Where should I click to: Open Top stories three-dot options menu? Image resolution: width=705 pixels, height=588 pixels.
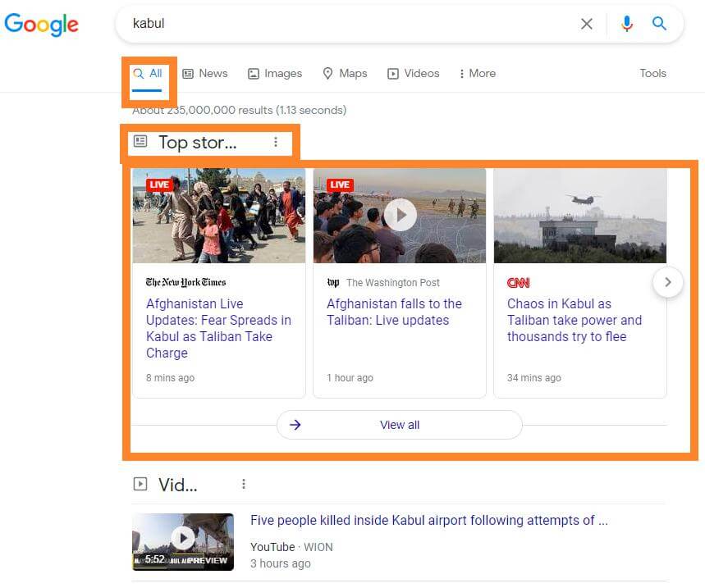(276, 142)
